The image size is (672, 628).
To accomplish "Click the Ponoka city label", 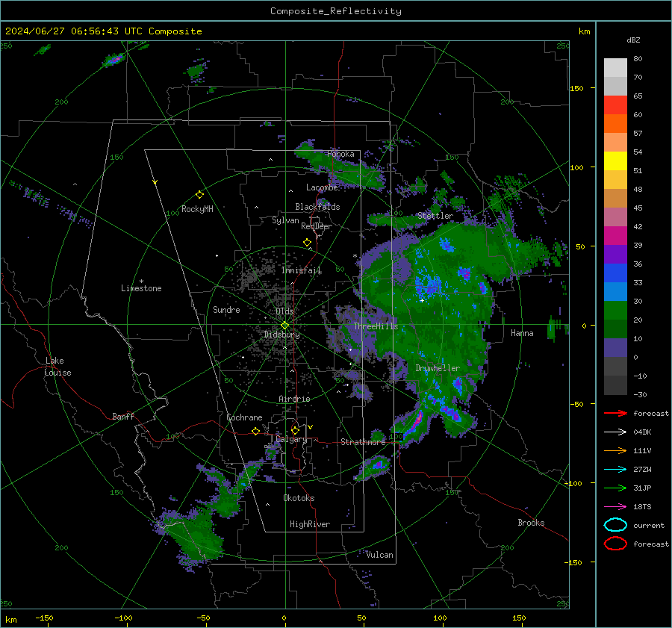I will (340, 154).
